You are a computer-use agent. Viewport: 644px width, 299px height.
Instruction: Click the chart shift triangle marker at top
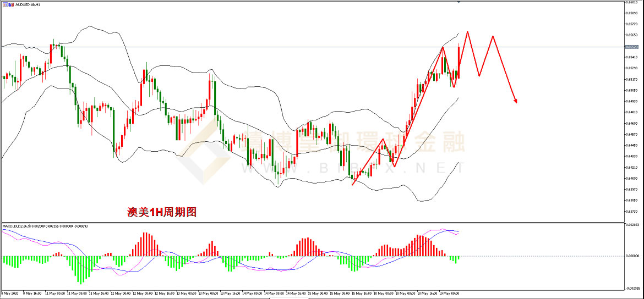click(459, 3)
